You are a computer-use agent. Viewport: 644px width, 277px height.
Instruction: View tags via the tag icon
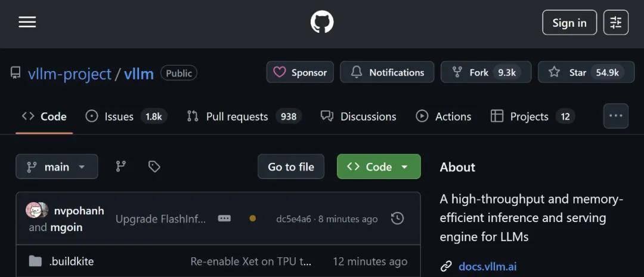point(154,167)
